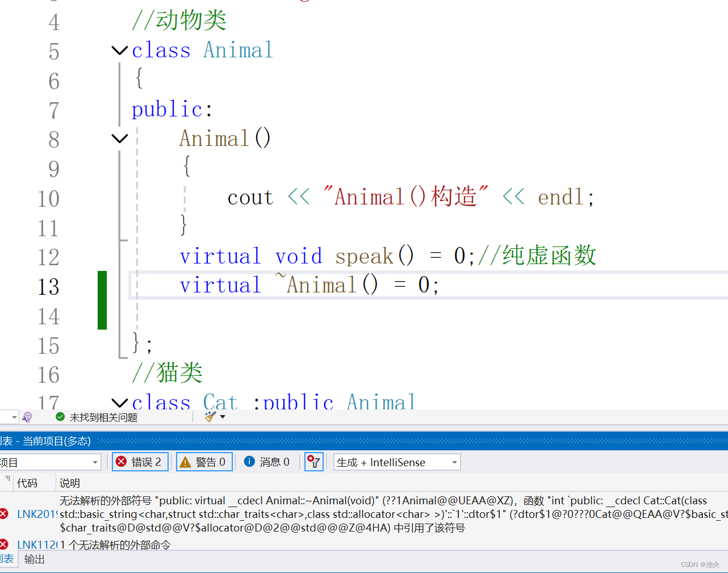Select the LNK2019 error row
This screenshot has width=728, height=573.
click(364, 514)
